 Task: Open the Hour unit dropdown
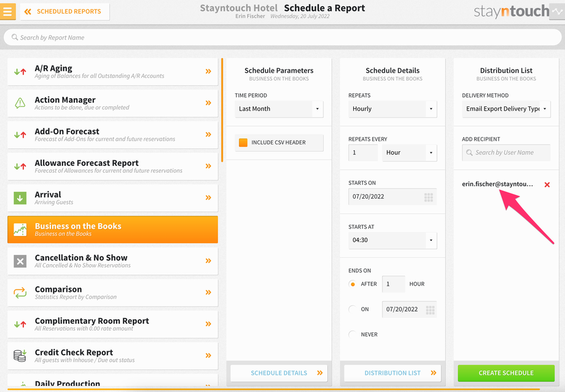410,152
